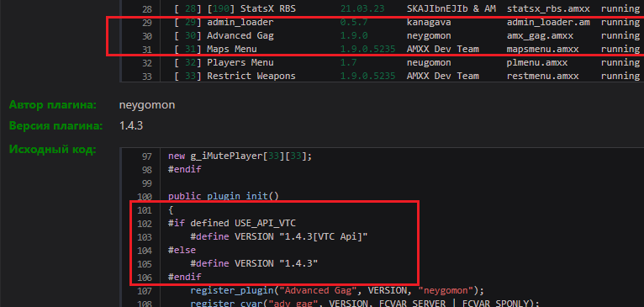Select author "neugomon" in Players Menu row
The height and width of the screenshot is (307, 644).
(x=429, y=63)
